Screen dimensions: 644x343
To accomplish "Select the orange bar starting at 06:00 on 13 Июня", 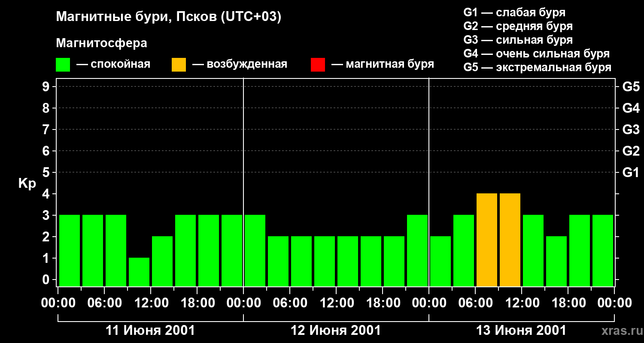I will tap(487, 240).
